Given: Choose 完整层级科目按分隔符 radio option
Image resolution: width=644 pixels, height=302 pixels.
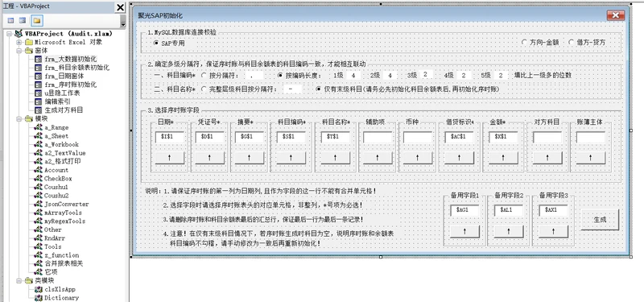Looking at the screenshot, I should click(204, 89).
